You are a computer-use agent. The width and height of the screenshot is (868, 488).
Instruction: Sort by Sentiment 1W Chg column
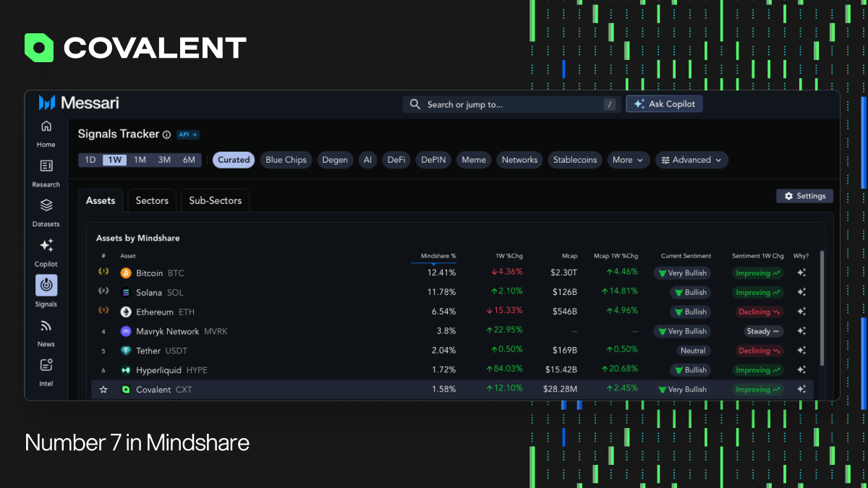(x=758, y=256)
